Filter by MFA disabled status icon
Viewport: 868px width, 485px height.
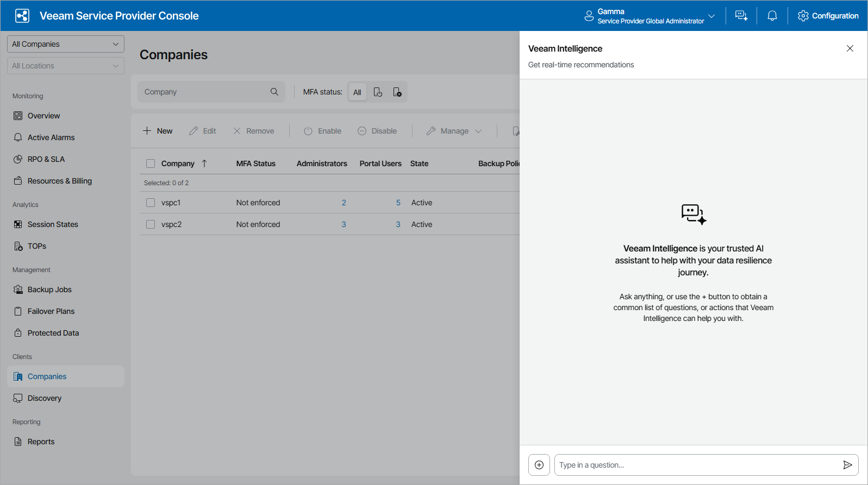397,92
